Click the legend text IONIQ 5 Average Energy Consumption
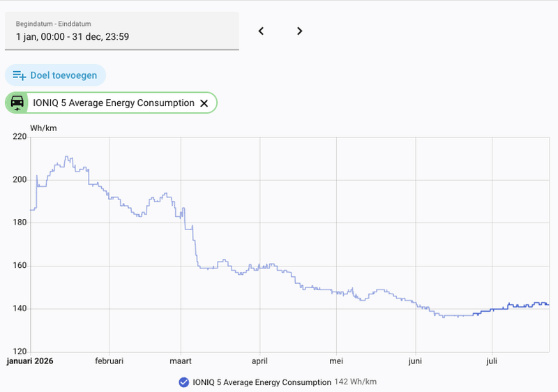Viewport: 558px width, 392px height. [x=262, y=382]
